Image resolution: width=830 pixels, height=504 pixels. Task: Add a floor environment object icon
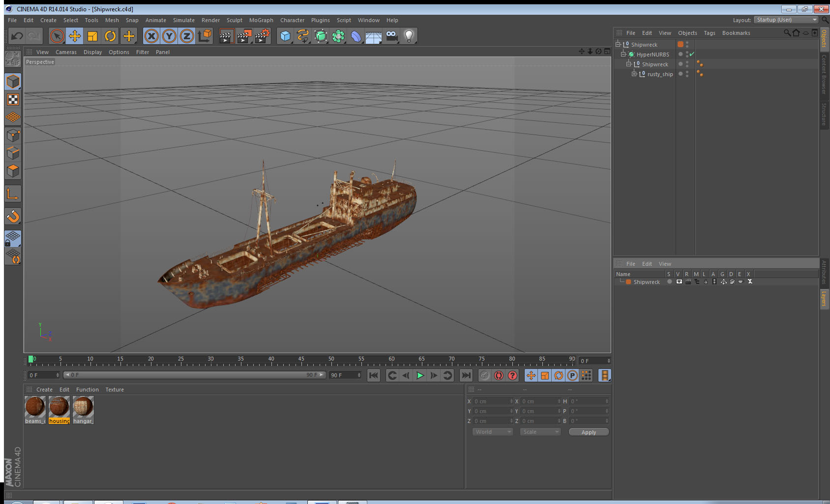pyautogui.click(x=374, y=36)
